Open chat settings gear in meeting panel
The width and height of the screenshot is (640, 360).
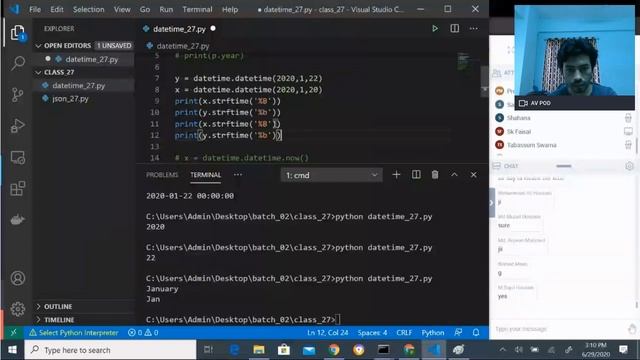coord(629,166)
